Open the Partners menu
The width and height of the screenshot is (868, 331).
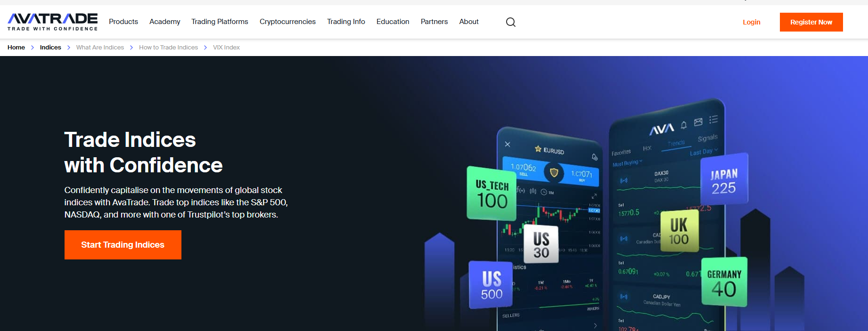[434, 22]
